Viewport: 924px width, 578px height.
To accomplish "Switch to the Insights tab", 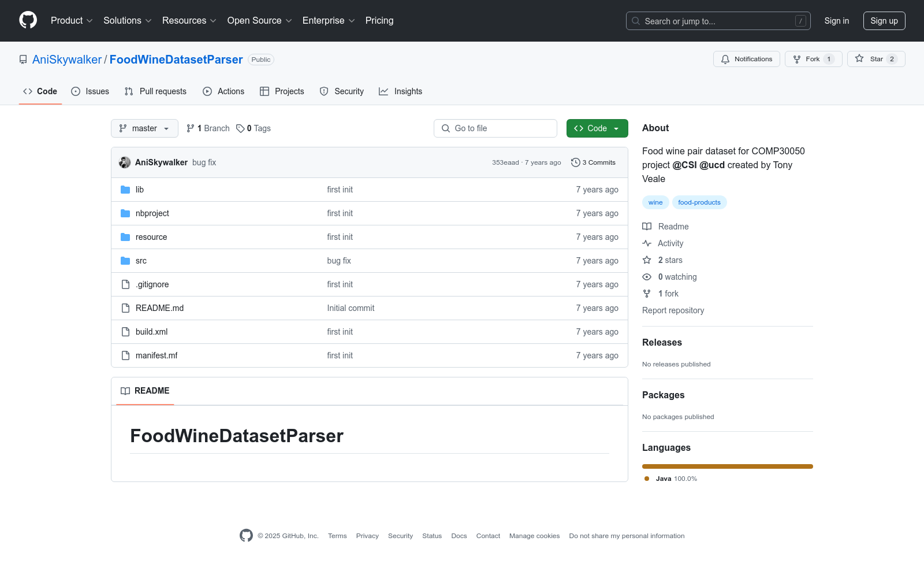I will point(401,91).
